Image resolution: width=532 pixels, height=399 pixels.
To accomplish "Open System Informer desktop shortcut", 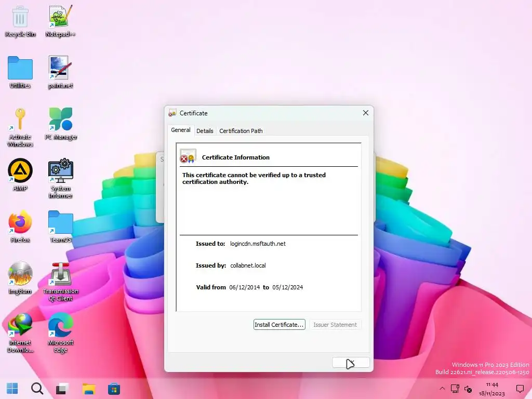I will 60,179.
